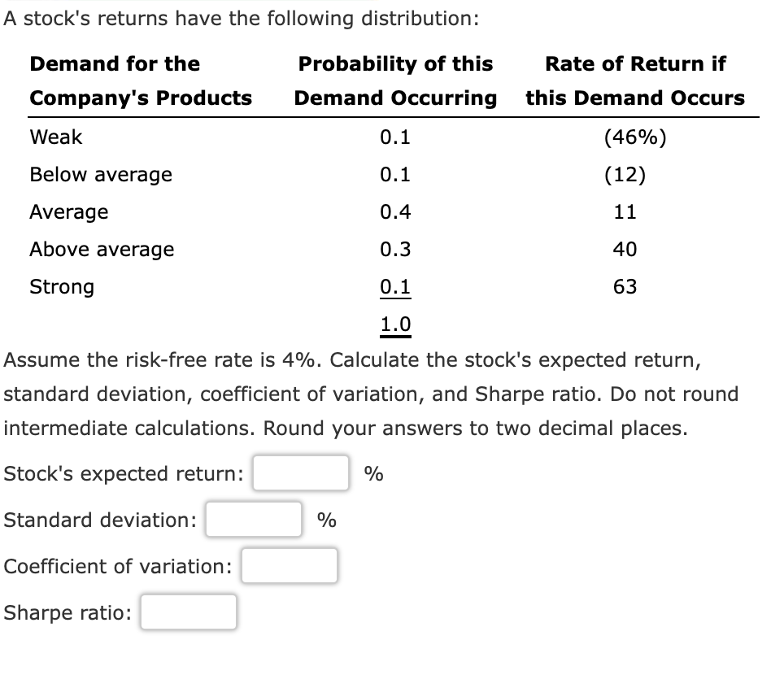Select the Above average demand label

(x=102, y=249)
